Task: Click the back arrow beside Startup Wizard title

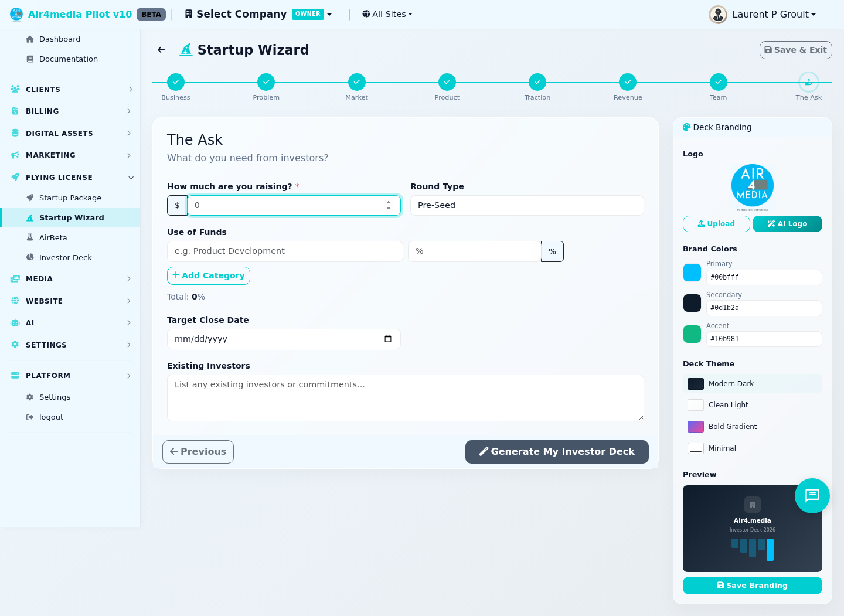Action: 161,50
